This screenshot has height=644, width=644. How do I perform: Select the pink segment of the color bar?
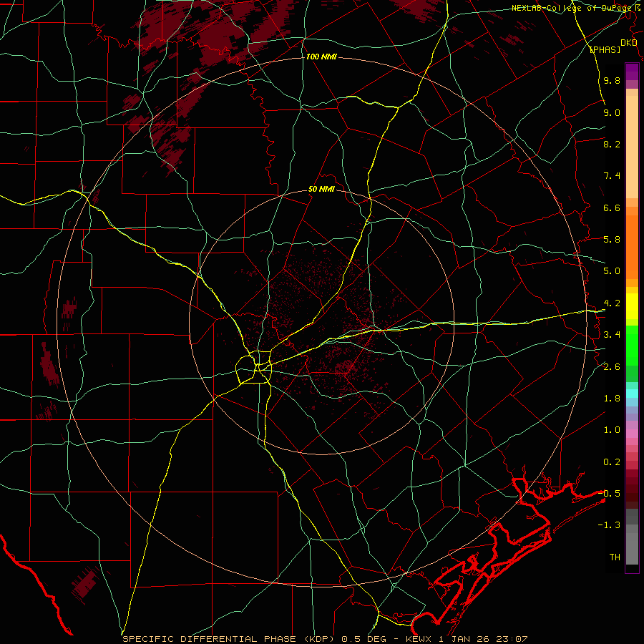point(632,434)
